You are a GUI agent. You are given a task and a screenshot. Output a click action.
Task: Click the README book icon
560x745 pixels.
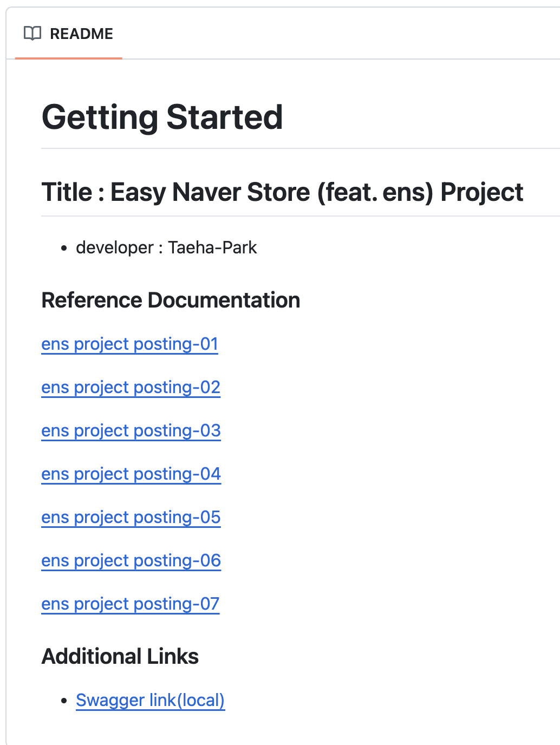pyautogui.click(x=32, y=34)
